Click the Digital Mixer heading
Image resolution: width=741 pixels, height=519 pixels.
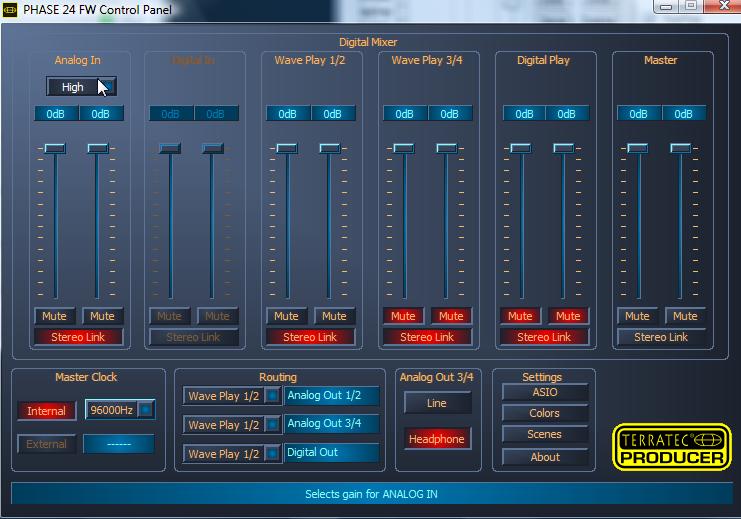(x=368, y=42)
